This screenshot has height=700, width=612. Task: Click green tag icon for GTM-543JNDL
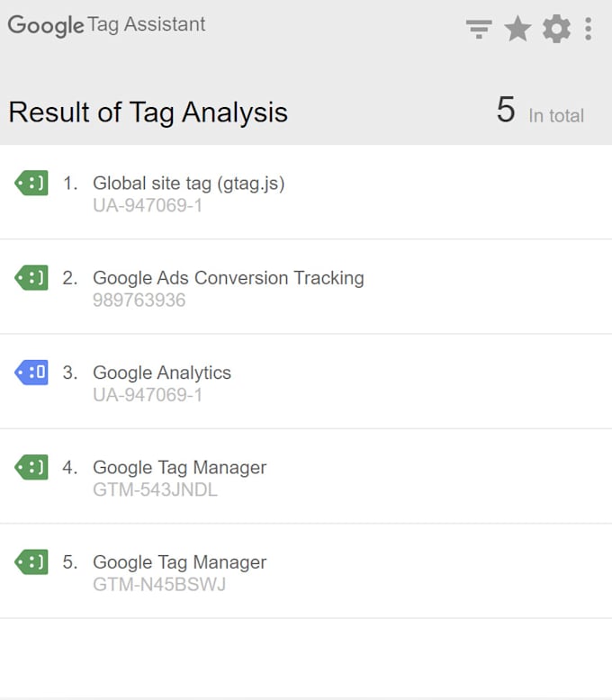[31, 467]
